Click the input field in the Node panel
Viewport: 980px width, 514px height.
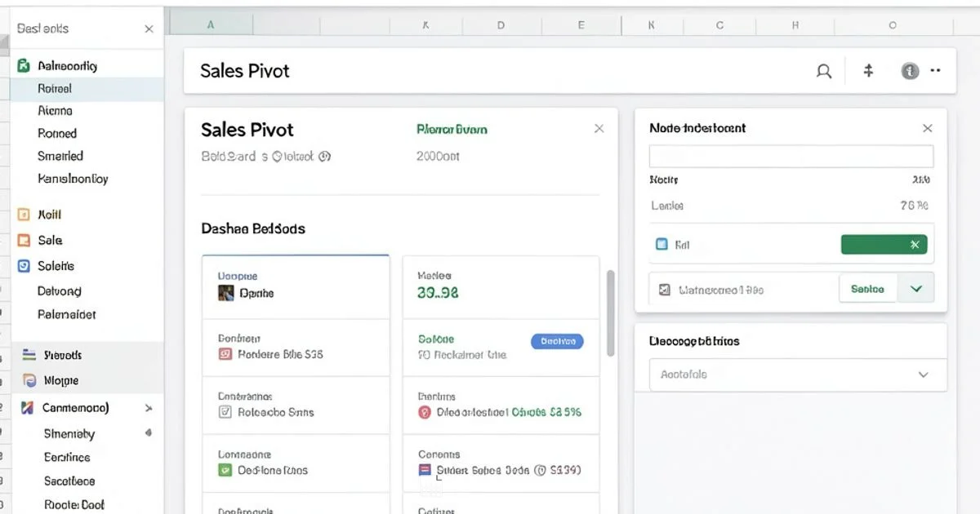pos(791,156)
